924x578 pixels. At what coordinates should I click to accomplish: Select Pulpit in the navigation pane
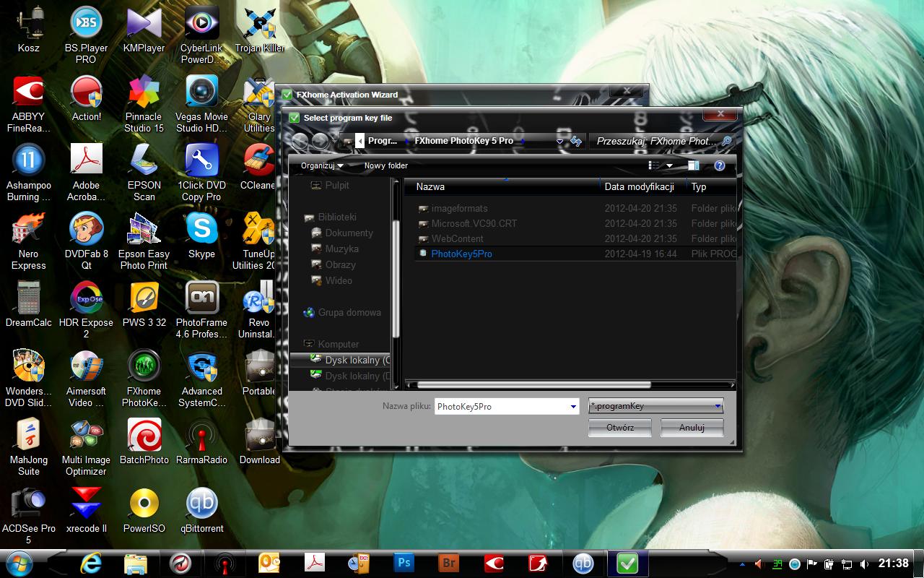(x=336, y=185)
